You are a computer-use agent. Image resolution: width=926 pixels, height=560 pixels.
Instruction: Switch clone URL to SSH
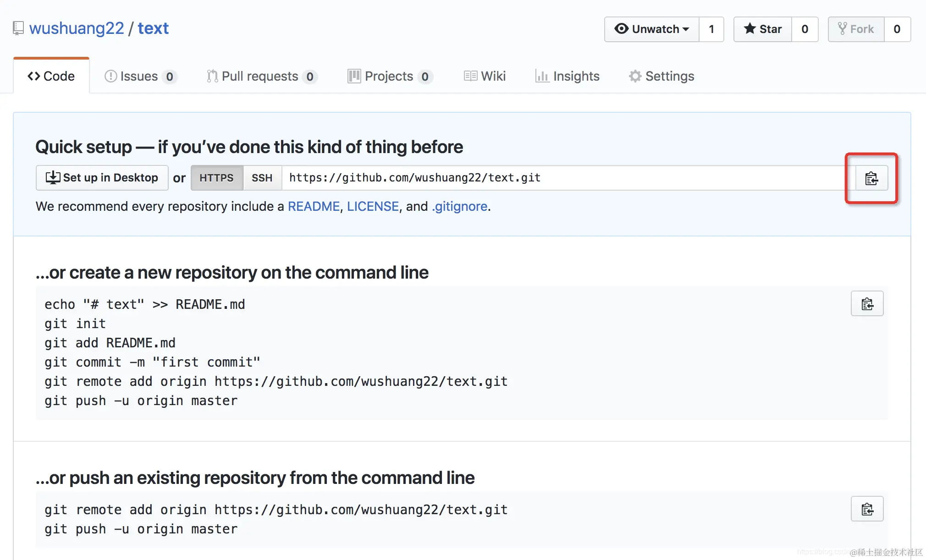(262, 178)
